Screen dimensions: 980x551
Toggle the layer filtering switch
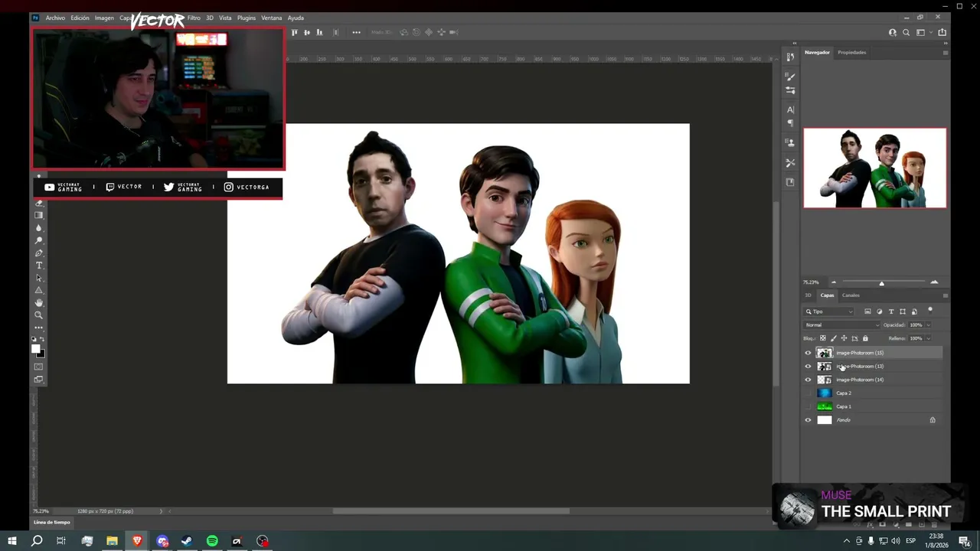click(x=930, y=311)
